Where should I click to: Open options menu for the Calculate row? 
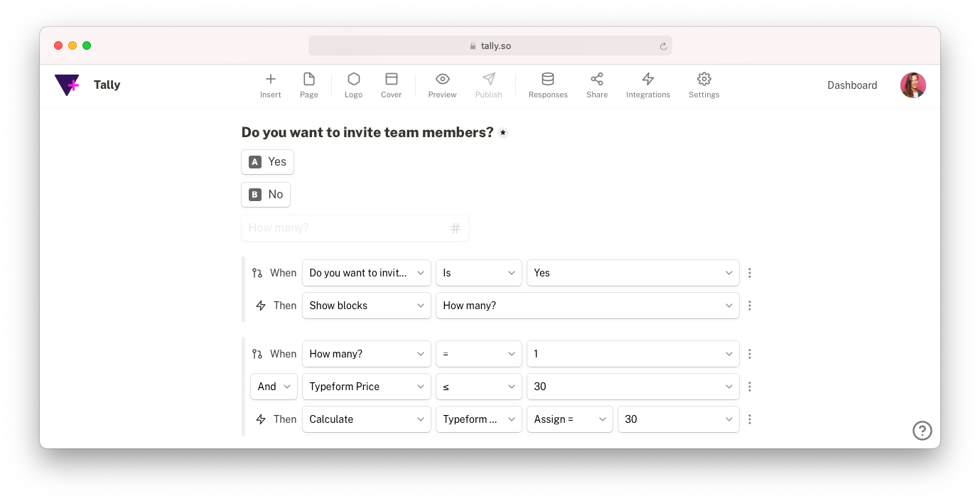pyautogui.click(x=750, y=419)
